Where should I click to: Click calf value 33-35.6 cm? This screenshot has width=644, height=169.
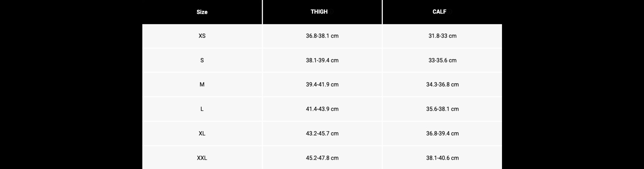coord(442,60)
